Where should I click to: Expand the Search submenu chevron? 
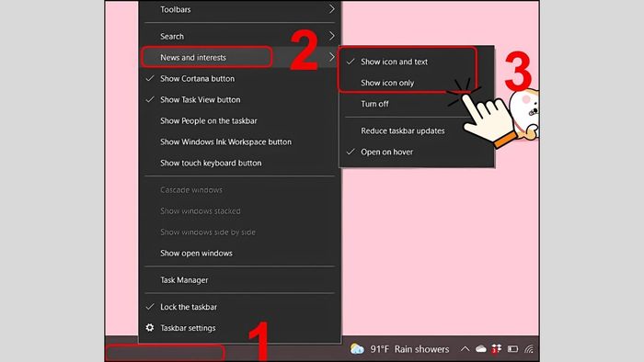(x=331, y=36)
